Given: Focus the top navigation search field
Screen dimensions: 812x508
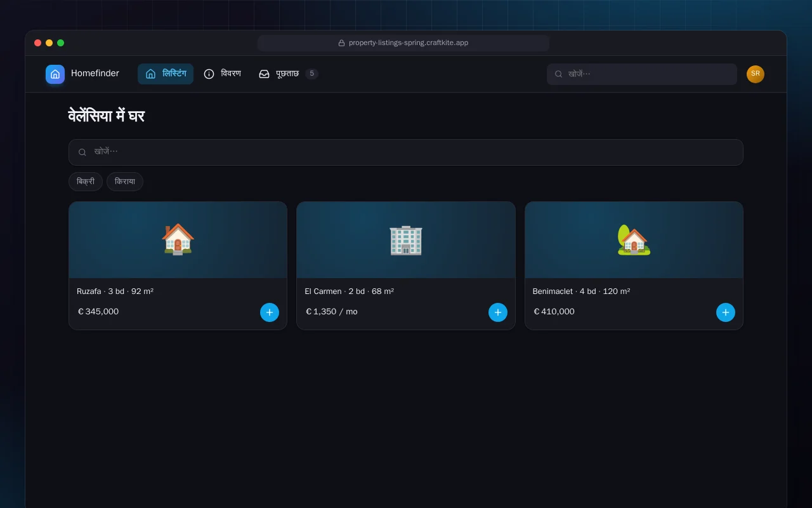Looking at the screenshot, I should [642, 74].
